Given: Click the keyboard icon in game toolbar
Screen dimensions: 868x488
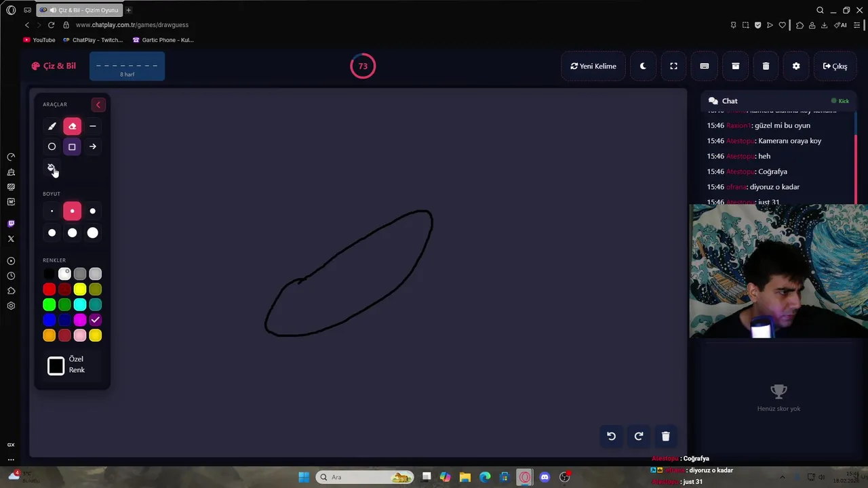Looking at the screenshot, I should (x=705, y=66).
